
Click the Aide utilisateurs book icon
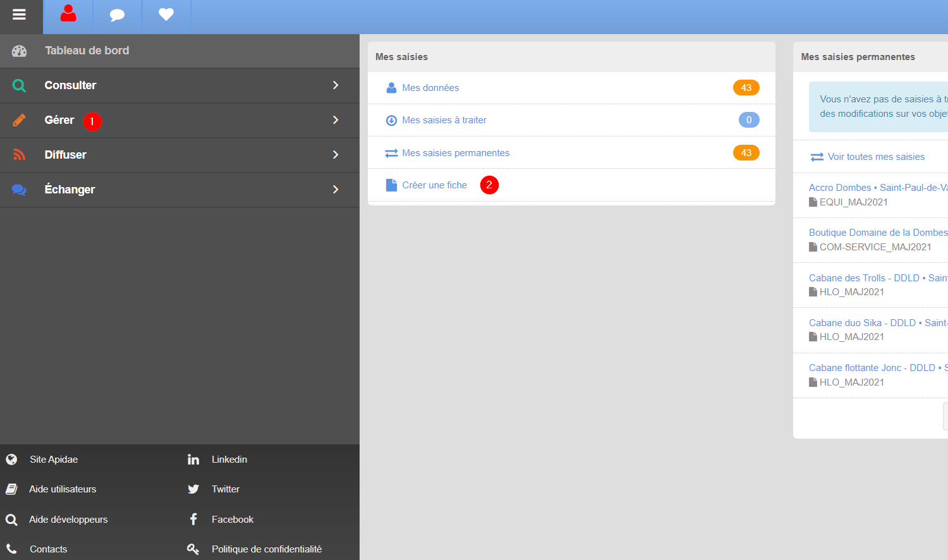coord(11,489)
